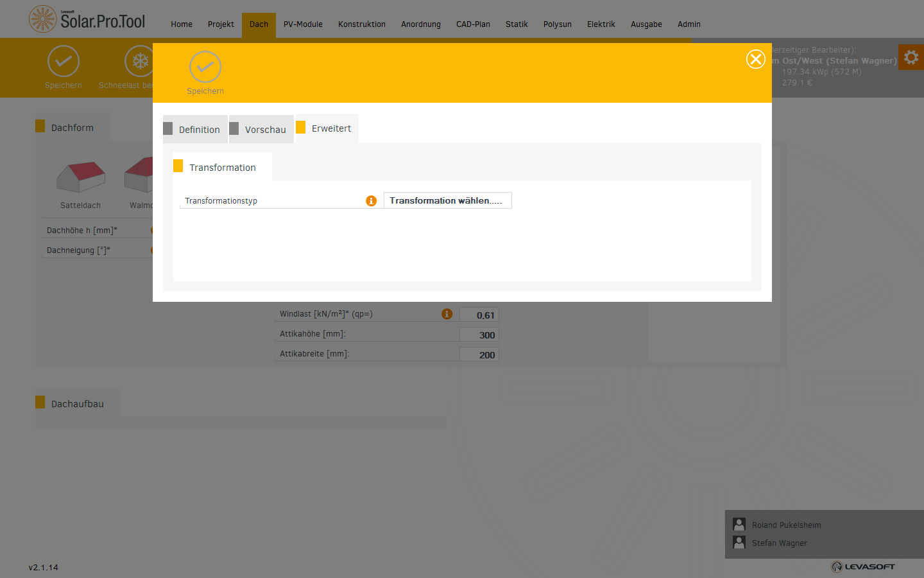This screenshot has height=578, width=924.
Task: Open the Konstruktion menu item
Action: (x=362, y=24)
